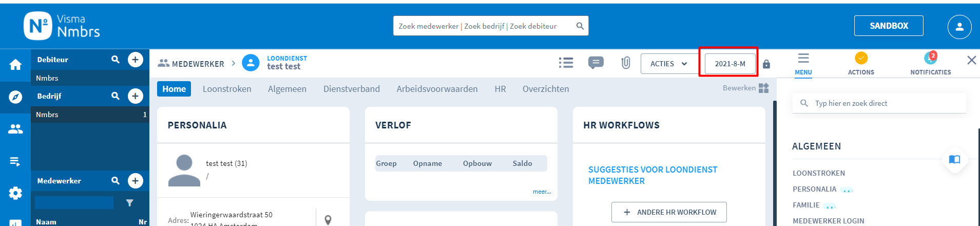
Task: Switch to the Loonstroken tab
Action: point(227,89)
